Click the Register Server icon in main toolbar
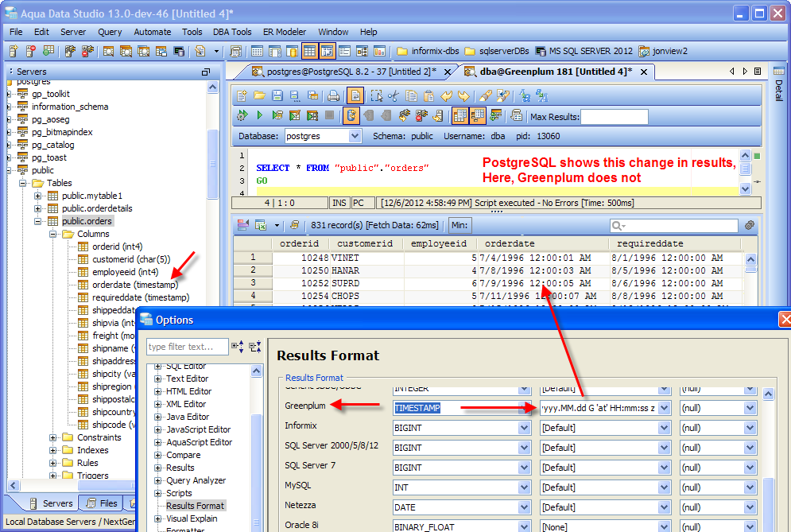 14,51
